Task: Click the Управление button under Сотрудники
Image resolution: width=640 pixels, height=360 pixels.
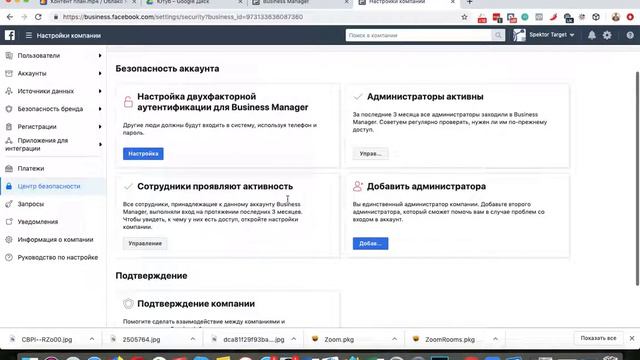Action: (145, 243)
